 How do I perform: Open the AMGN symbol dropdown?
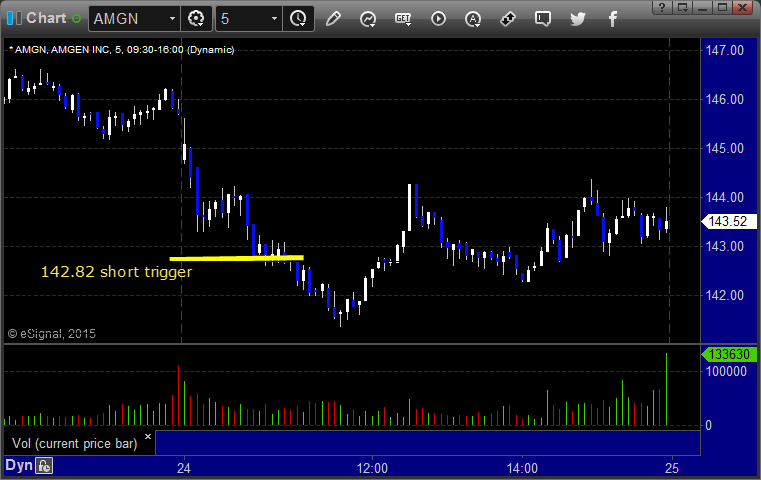coord(172,18)
